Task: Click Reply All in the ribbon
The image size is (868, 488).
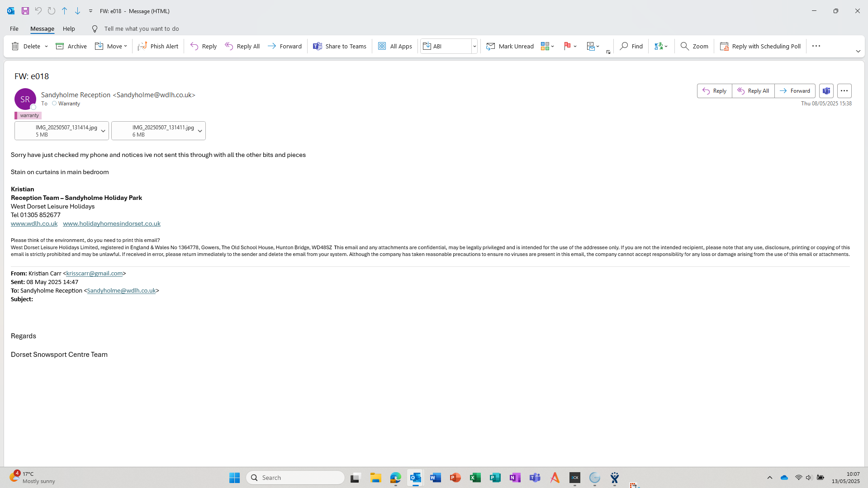Action: 242,46
